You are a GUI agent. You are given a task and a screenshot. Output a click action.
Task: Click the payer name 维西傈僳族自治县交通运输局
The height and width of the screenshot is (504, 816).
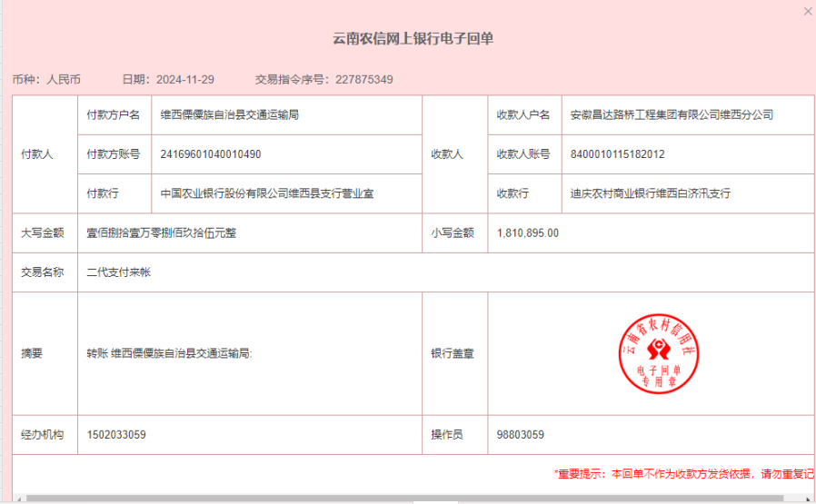pyautogui.click(x=230, y=115)
